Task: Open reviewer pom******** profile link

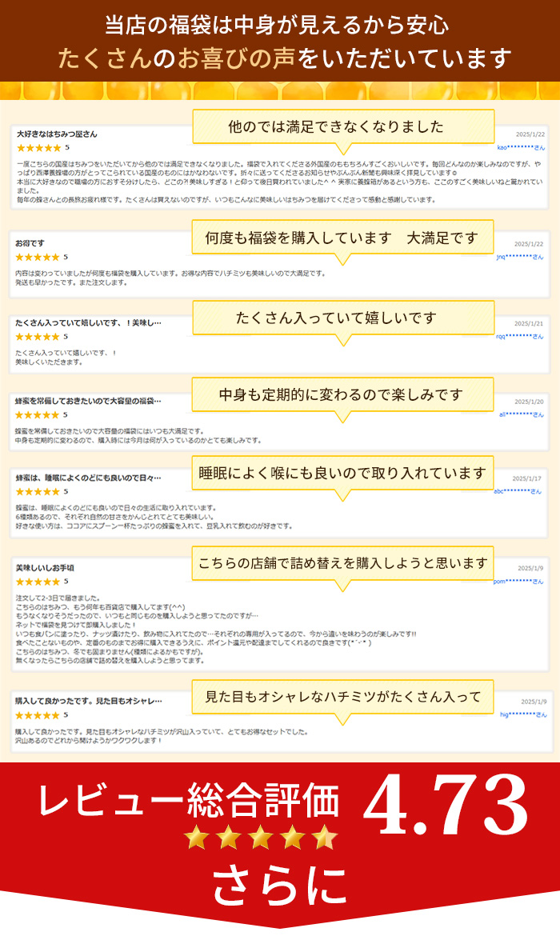Action: coord(518,581)
